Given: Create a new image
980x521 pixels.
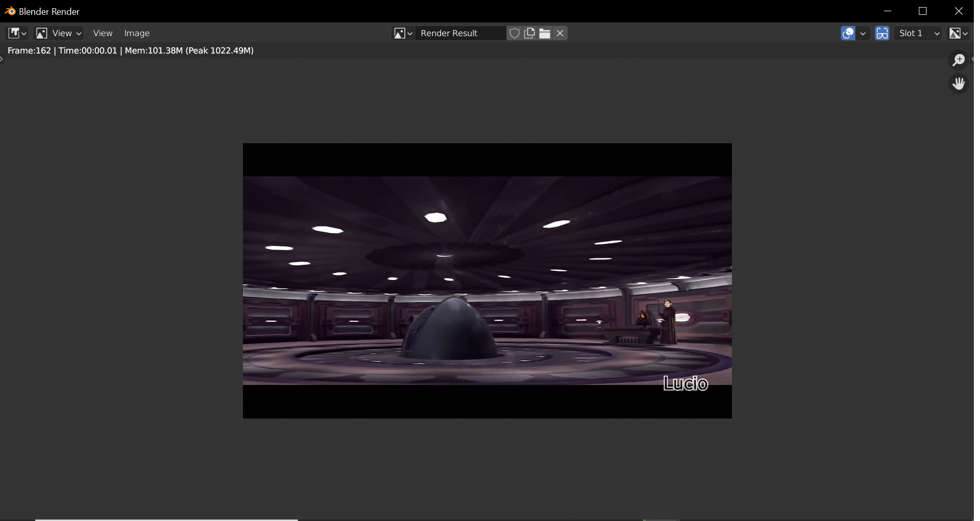Looking at the screenshot, I should (530, 33).
